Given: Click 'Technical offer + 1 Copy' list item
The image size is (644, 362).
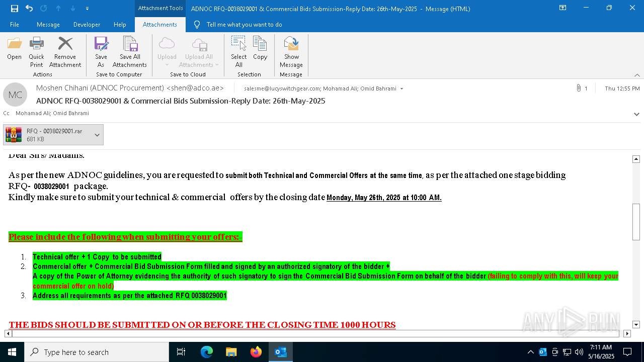Looking at the screenshot, I should 97,257.
